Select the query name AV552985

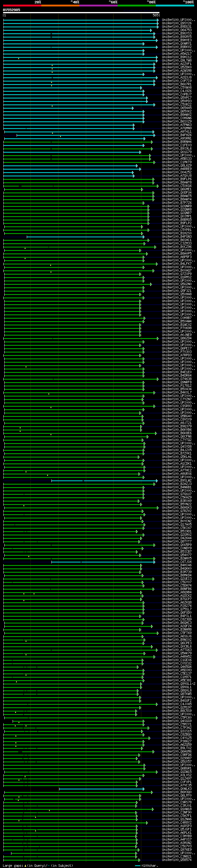[x=11, y=10]
